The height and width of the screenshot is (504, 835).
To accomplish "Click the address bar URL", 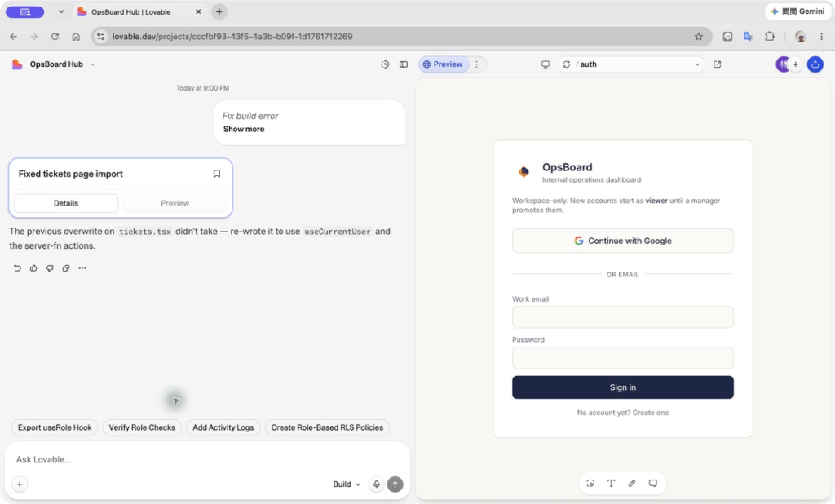I will tap(232, 36).
